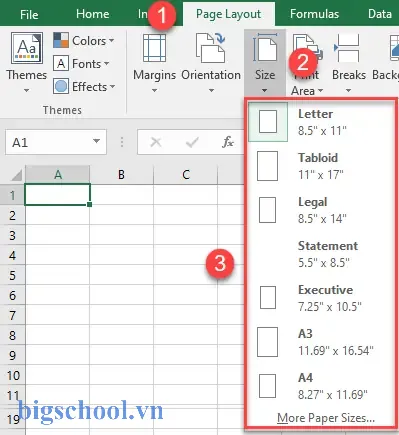Switch to the Page Layout tab
The width and height of the screenshot is (399, 435).
pyautogui.click(x=229, y=14)
